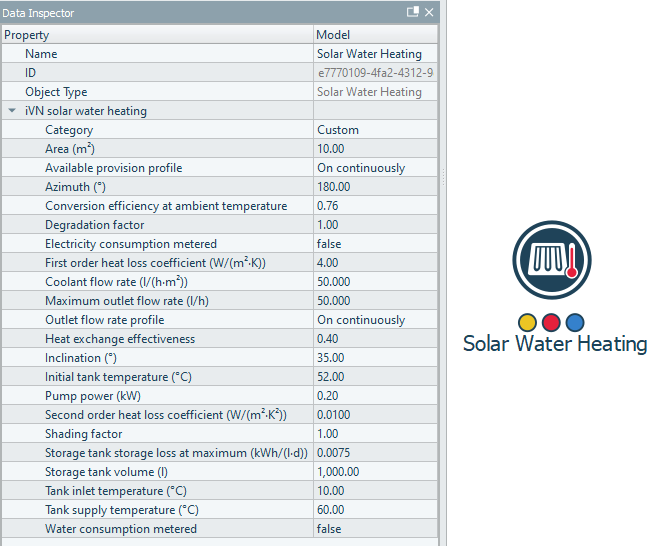Close the Data Inspector panel
The height and width of the screenshot is (546, 656).
pos(429,12)
